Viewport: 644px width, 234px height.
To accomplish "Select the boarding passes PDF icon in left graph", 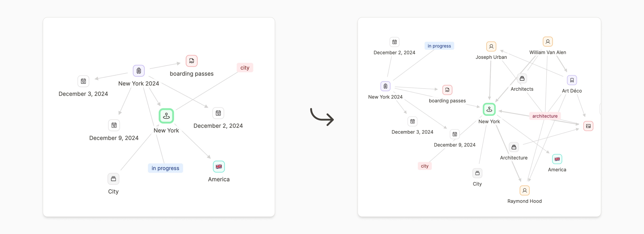I will [192, 61].
